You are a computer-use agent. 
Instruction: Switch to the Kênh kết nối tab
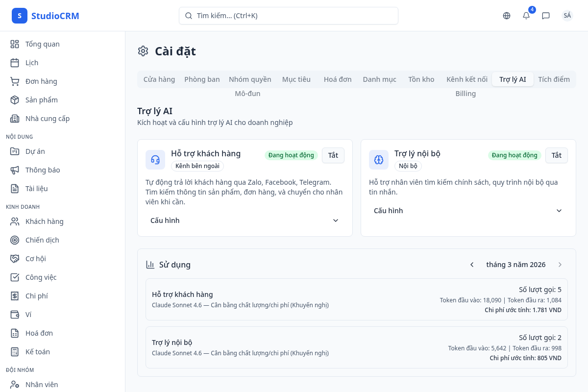tap(466, 79)
